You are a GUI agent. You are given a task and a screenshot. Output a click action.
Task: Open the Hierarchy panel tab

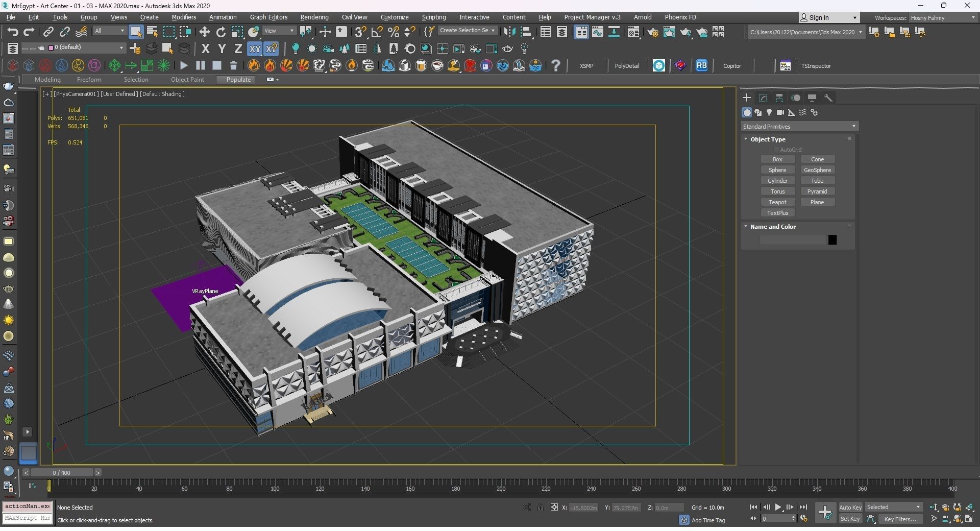pyautogui.click(x=779, y=98)
